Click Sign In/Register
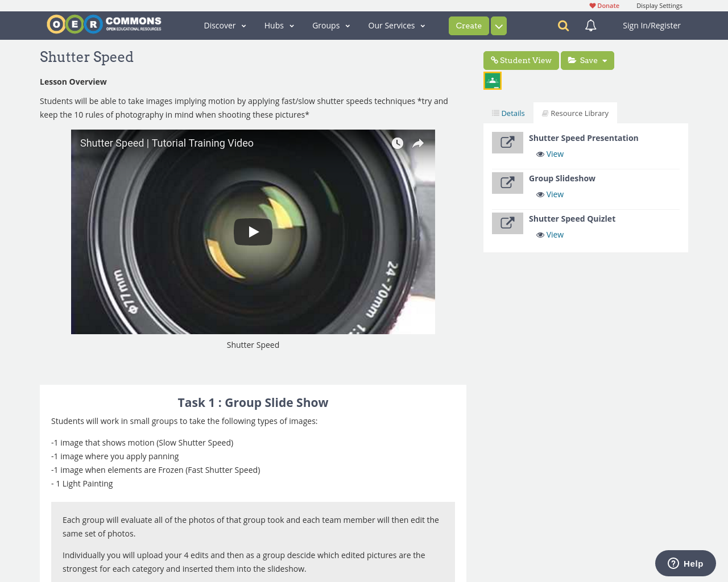This screenshot has width=728, height=582. pos(651,25)
